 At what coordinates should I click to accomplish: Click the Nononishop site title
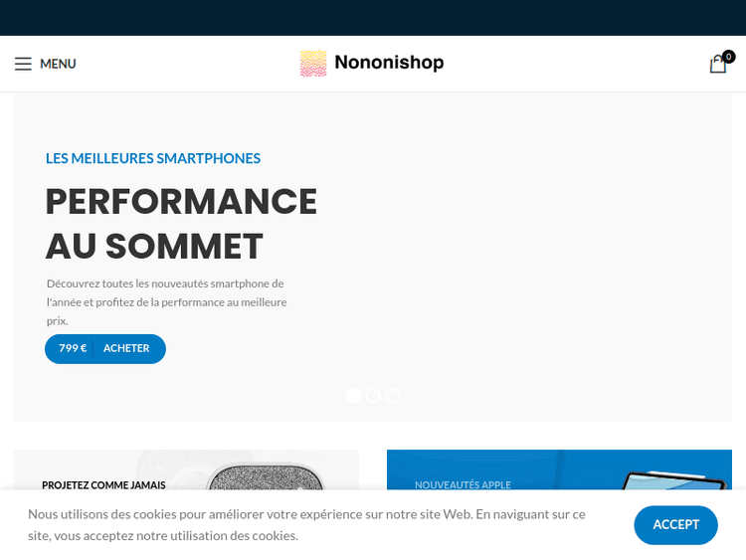(389, 63)
